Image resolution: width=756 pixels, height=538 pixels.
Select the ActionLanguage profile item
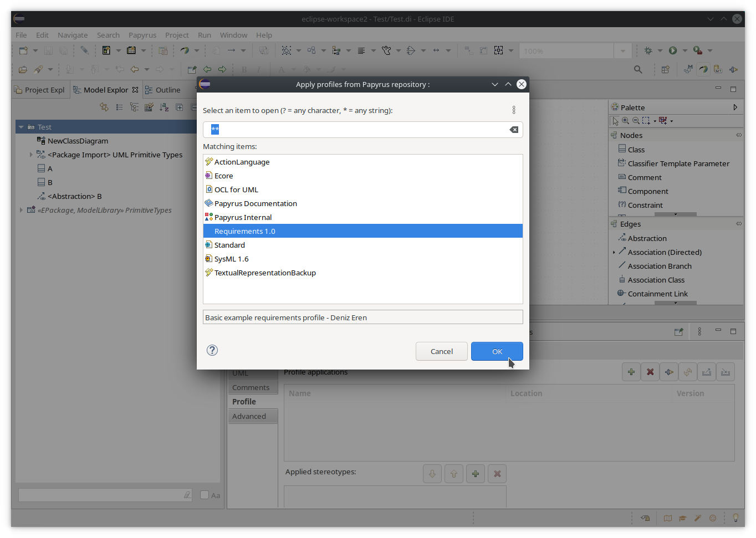click(363, 162)
